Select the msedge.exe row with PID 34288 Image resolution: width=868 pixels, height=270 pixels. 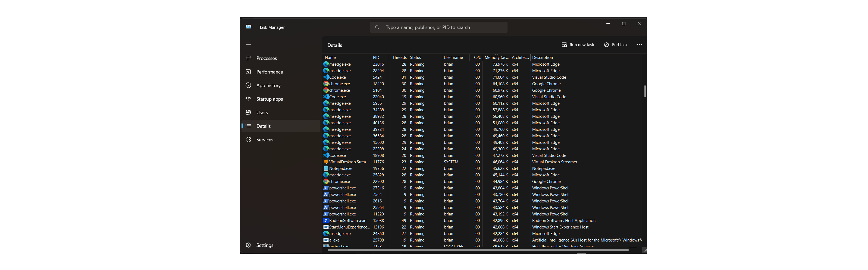coord(482,110)
